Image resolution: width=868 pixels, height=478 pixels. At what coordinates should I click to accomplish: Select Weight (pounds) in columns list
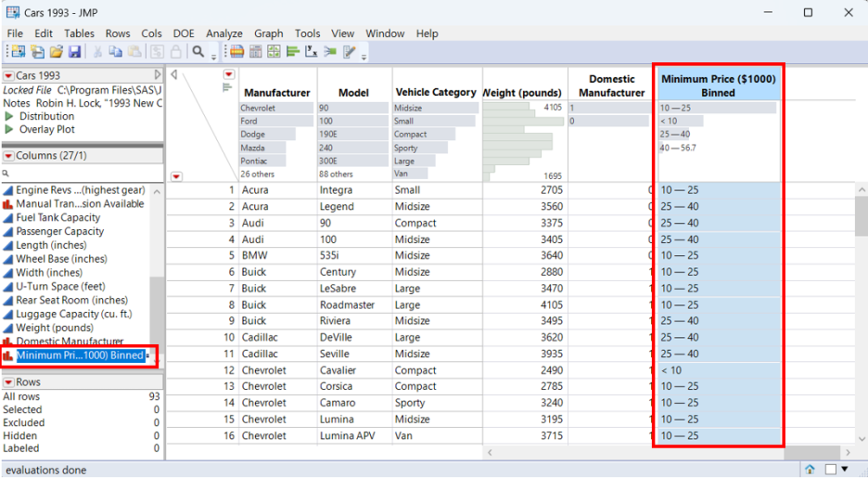click(x=54, y=328)
